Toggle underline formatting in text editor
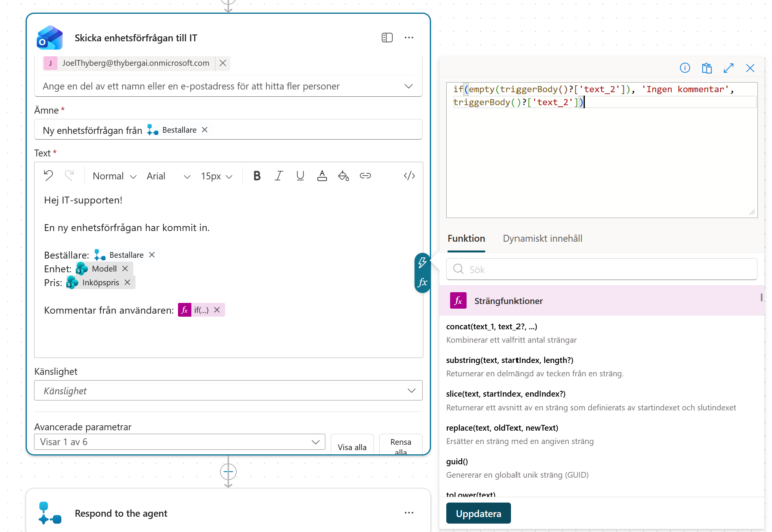Image resolution: width=772 pixels, height=532 pixels. (x=300, y=176)
